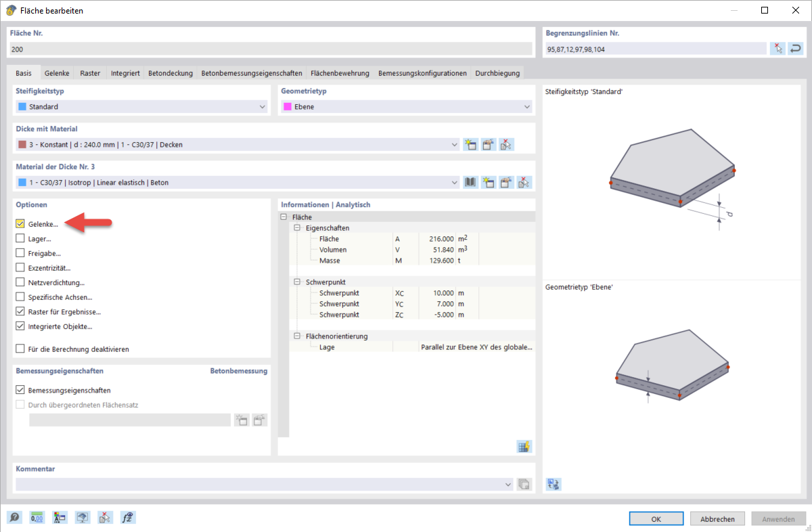Click the table settings icon below information panel

point(524,446)
